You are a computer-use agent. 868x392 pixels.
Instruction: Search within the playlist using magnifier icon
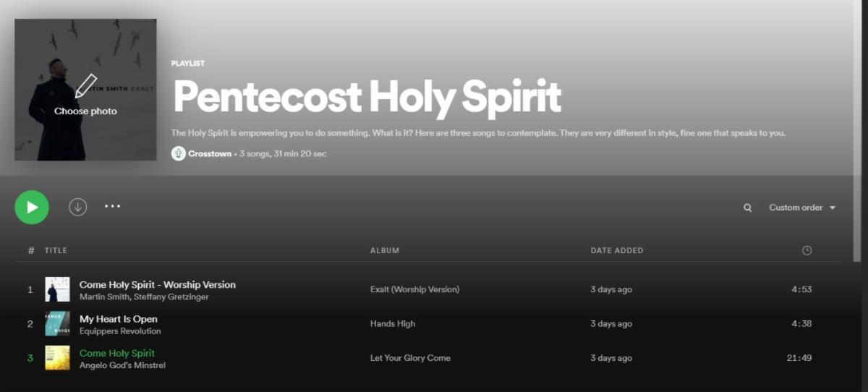[747, 208]
